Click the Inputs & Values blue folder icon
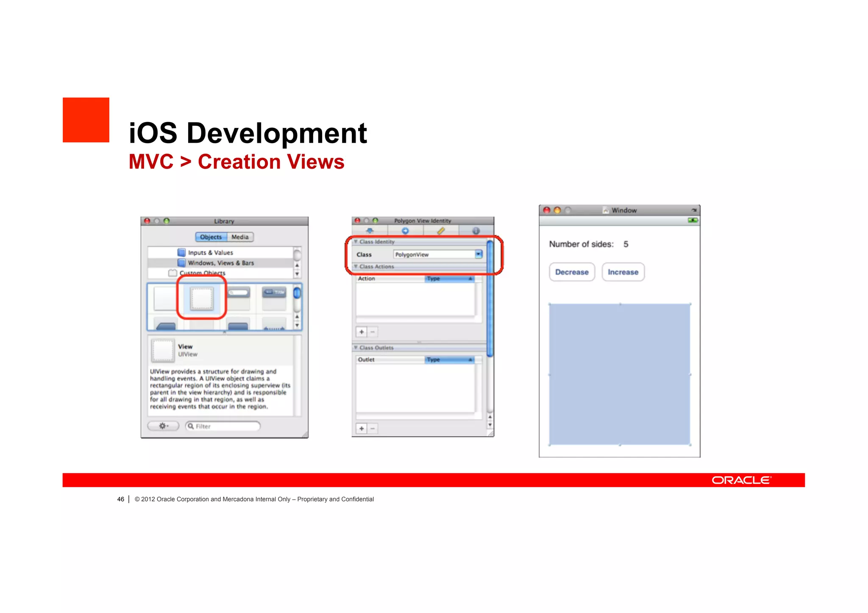This screenshot has width=868, height=613. point(181,252)
